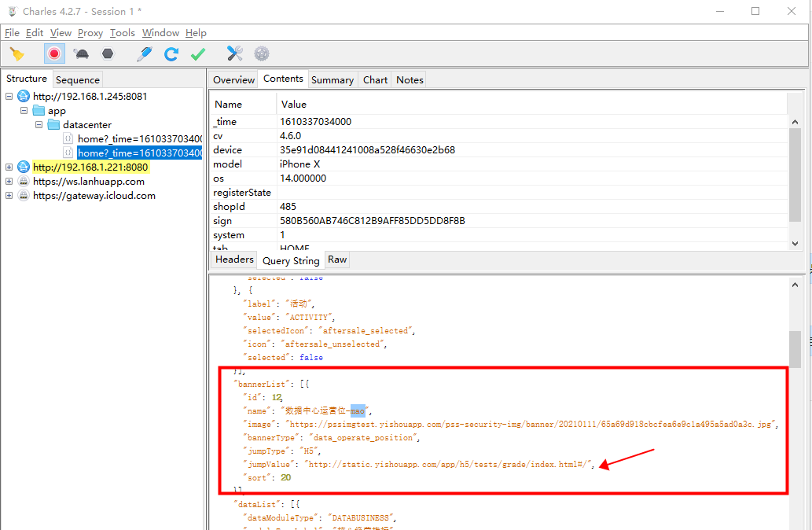Screen dimensions: 812x530
Task: Select the http://192.168.1.245:8081 host
Action: tap(90, 97)
